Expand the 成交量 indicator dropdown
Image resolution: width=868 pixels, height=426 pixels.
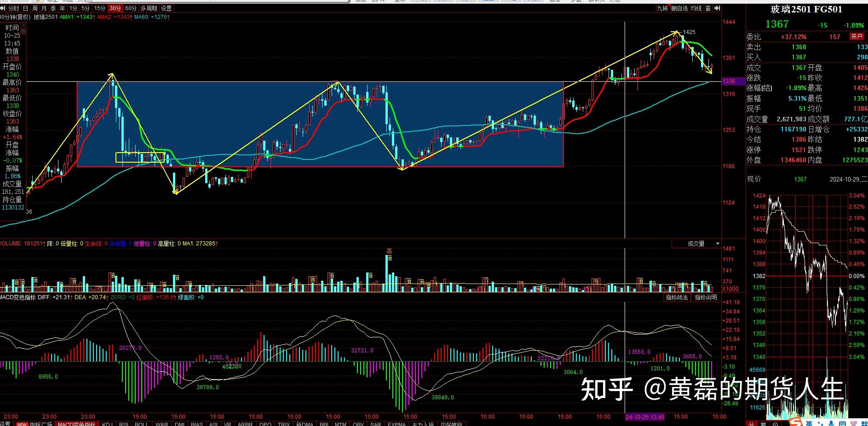point(717,244)
